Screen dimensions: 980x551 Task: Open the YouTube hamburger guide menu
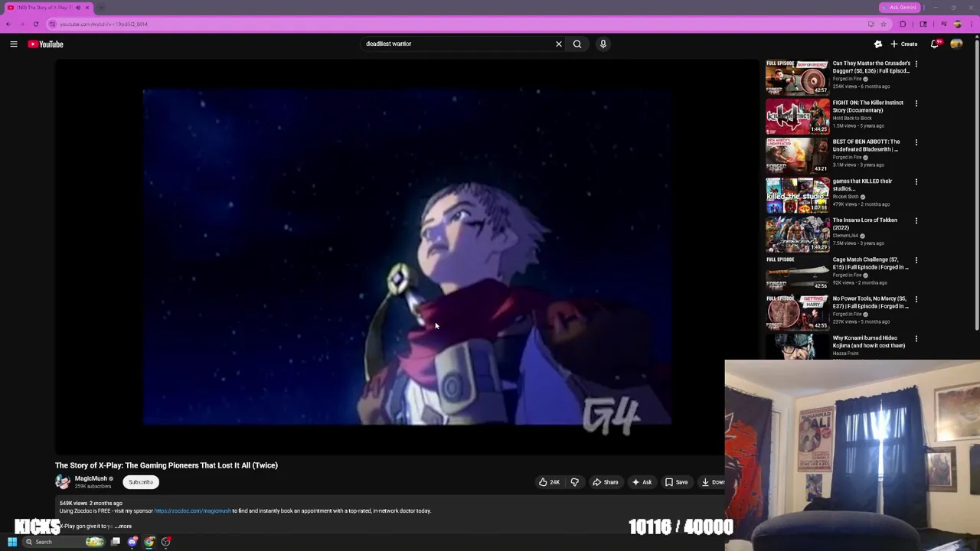[14, 44]
